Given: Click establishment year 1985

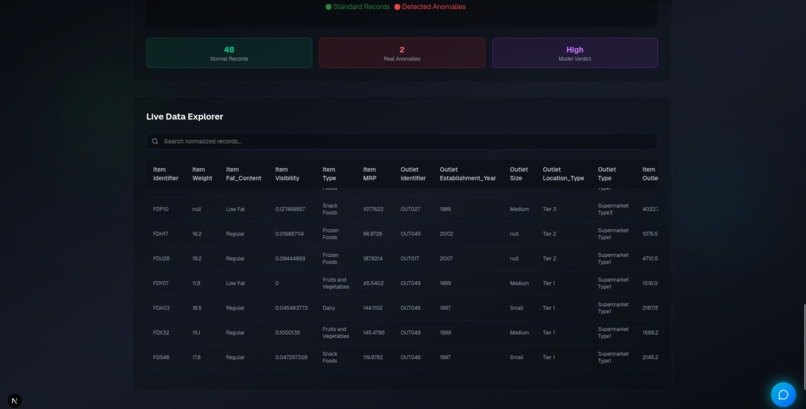Looking at the screenshot, I should (445, 209).
